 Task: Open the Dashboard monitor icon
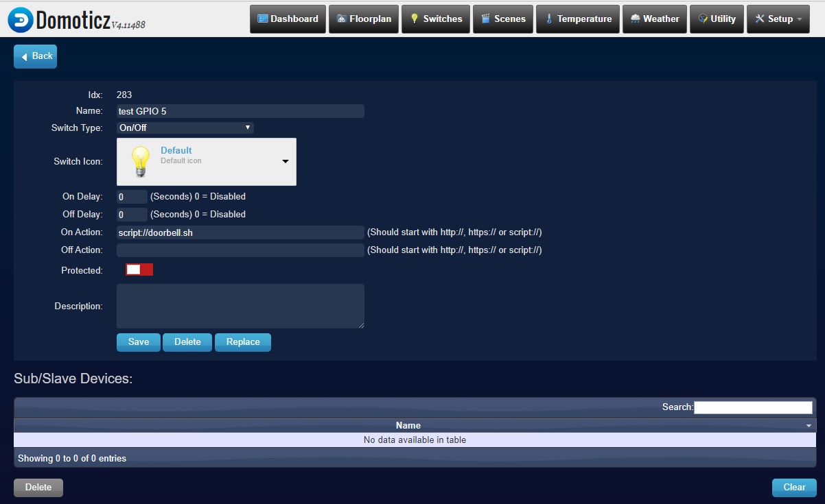click(262, 19)
